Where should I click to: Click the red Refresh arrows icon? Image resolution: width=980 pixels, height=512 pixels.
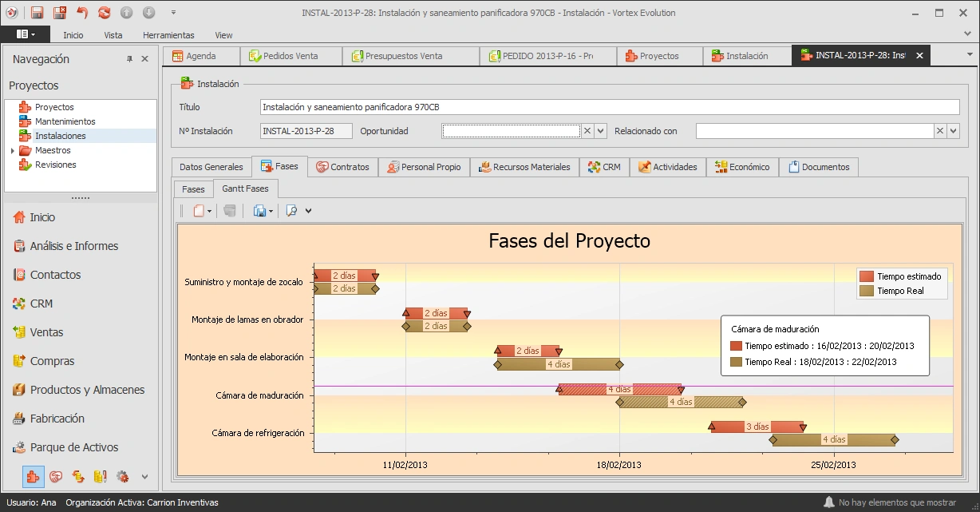click(x=105, y=13)
